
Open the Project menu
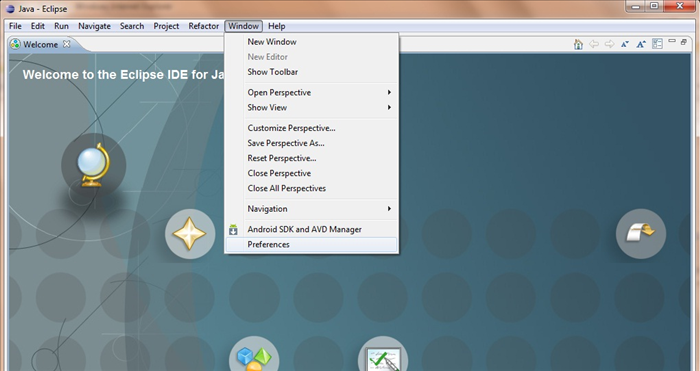(166, 26)
